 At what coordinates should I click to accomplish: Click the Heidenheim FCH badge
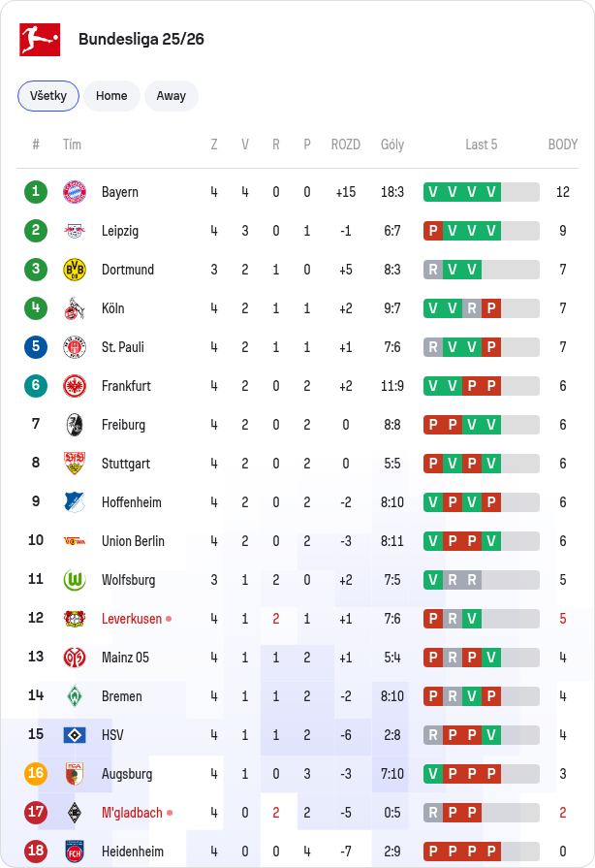pyautogui.click(x=75, y=852)
